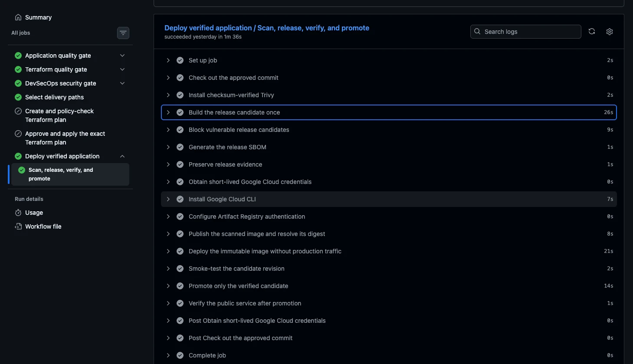Image resolution: width=633 pixels, height=364 pixels.
Task: Expand the Check out the approved commit step
Action: point(168,78)
